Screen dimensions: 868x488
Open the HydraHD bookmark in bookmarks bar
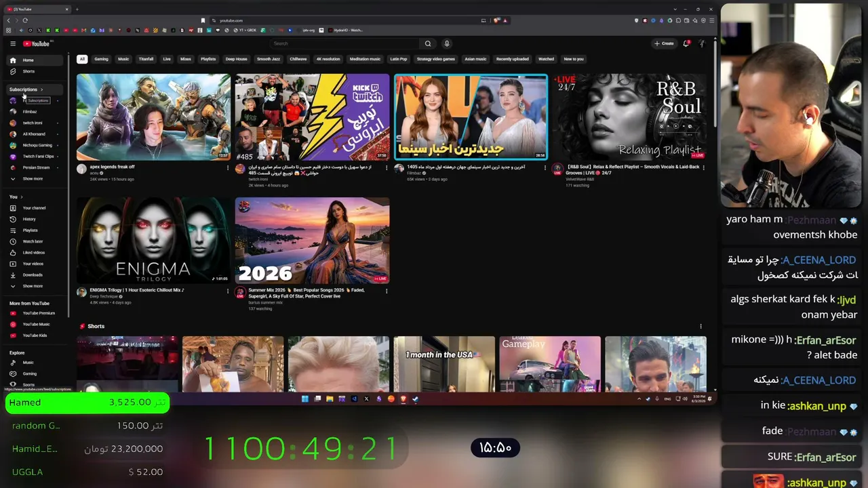tap(346, 30)
